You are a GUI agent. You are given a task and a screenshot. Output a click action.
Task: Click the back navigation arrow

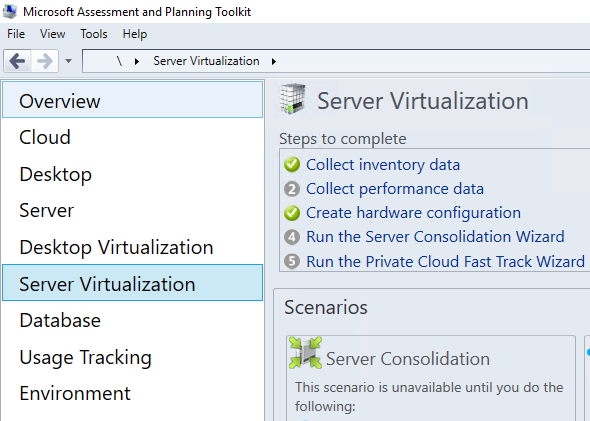[17, 61]
